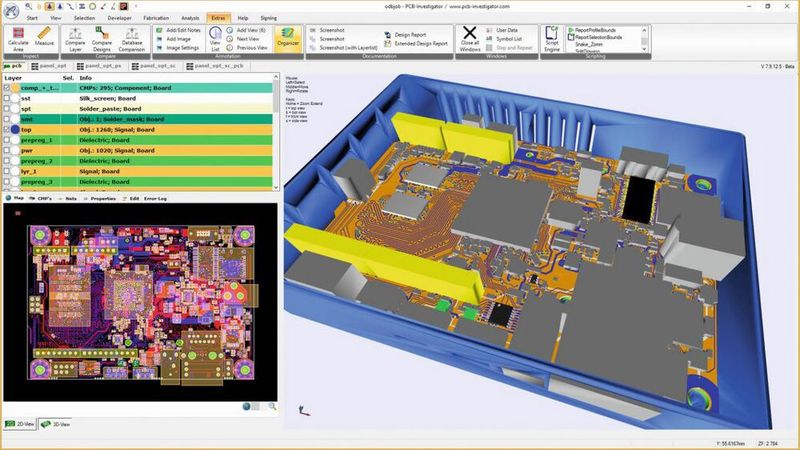The height and width of the screenshot is (450, 800).
Task: Launch the Script Engine
Action: [x=552, y=39]
